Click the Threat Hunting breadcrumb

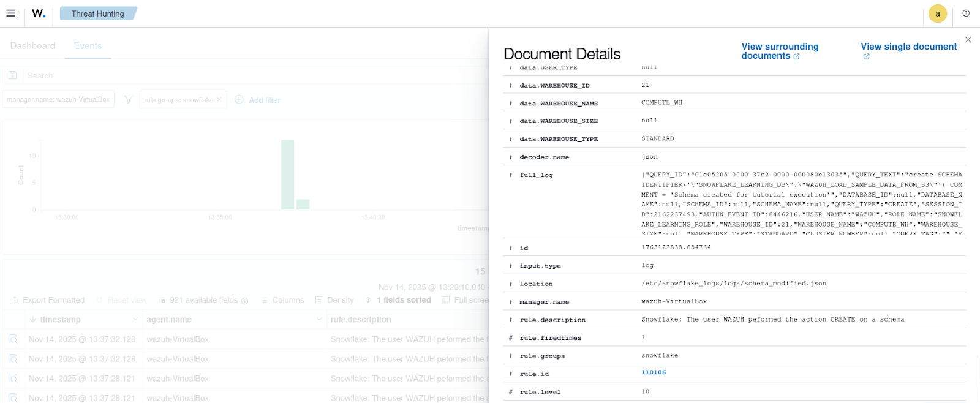pos(98,13)
